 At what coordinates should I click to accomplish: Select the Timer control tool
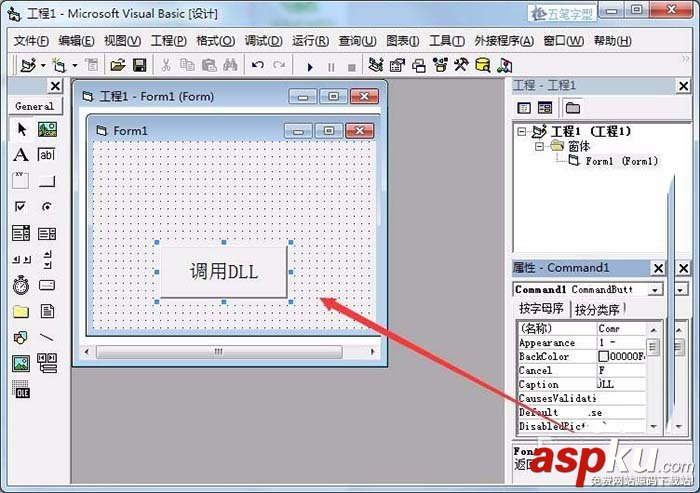pos(21,285)
